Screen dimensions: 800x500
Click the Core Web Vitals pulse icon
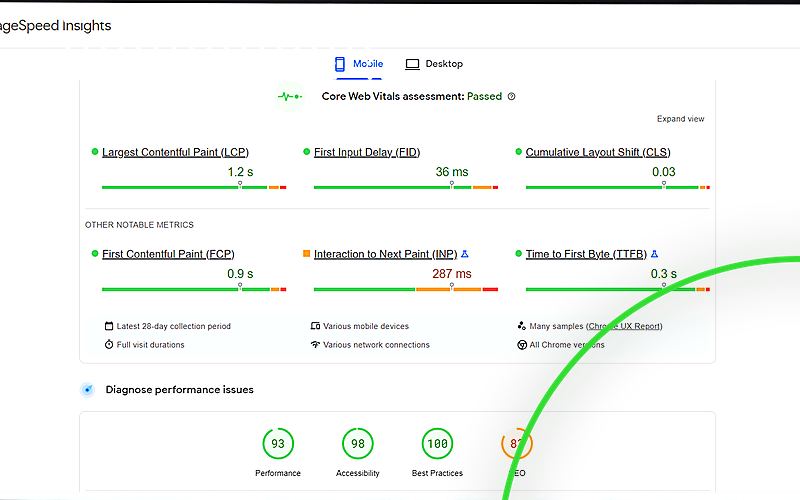pyautogui.click(x=290, y=96)
